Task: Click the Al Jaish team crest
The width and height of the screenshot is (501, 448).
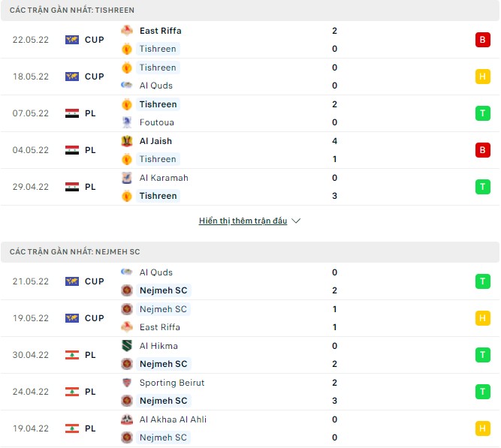Action: tap(127, 141)
